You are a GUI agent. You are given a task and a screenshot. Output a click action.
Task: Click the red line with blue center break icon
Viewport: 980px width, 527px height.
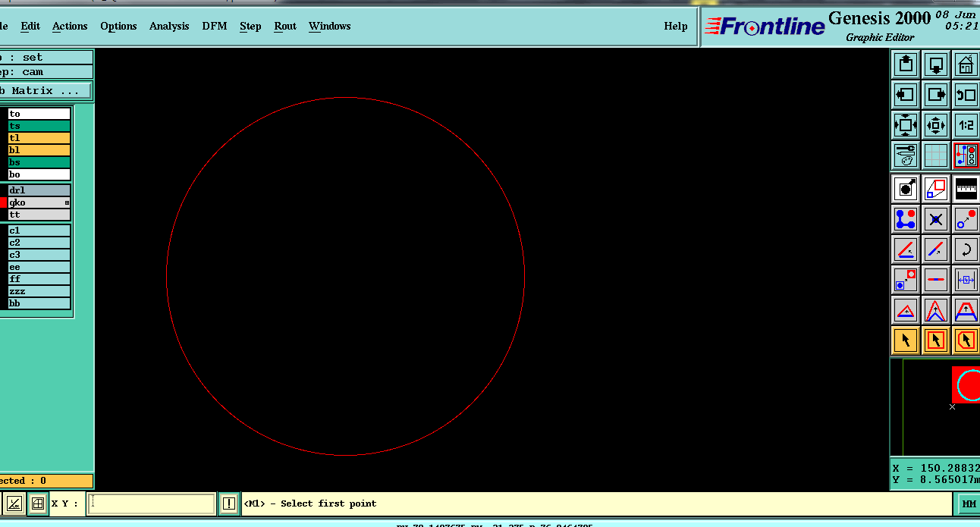click(x=936, y=280)
